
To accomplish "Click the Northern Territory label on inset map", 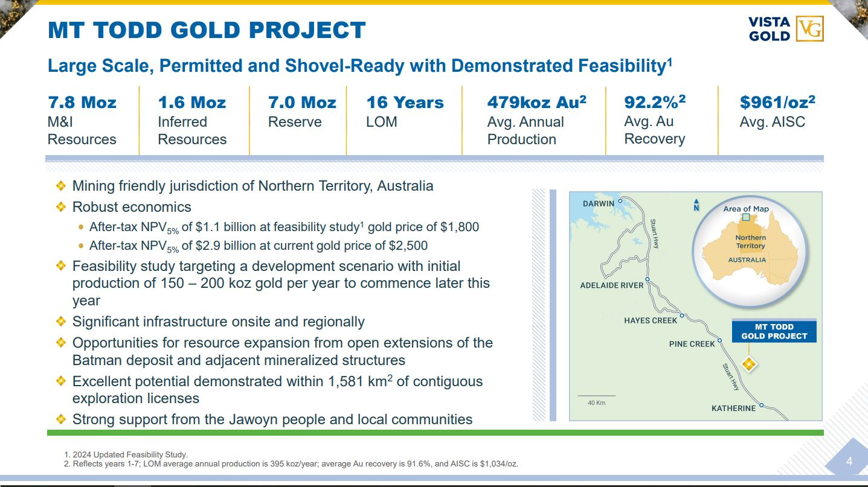I will click(x=750, y=241).
